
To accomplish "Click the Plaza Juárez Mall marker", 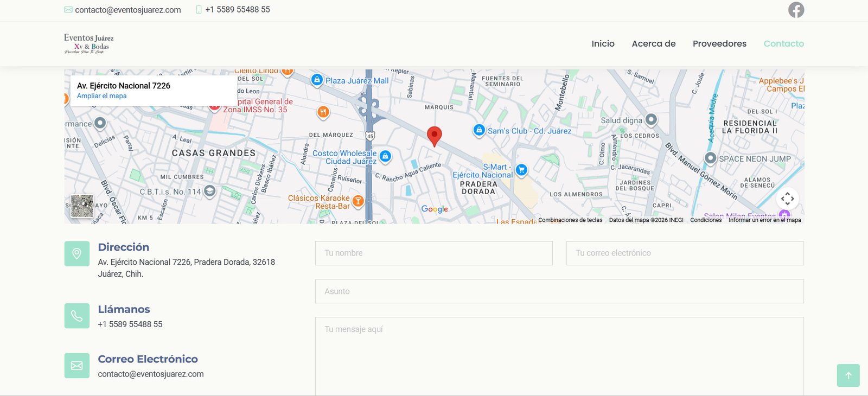I will click(x=317, y=80).
